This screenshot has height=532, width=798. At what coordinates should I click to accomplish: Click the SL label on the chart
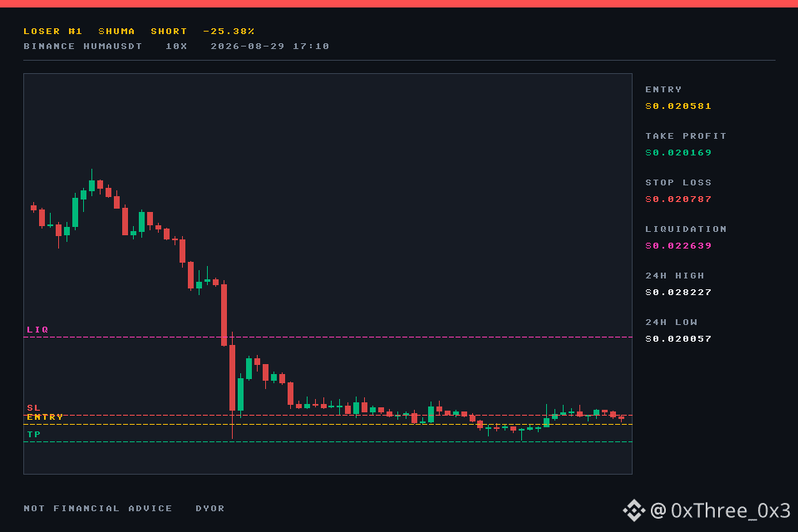pos(33,408)
